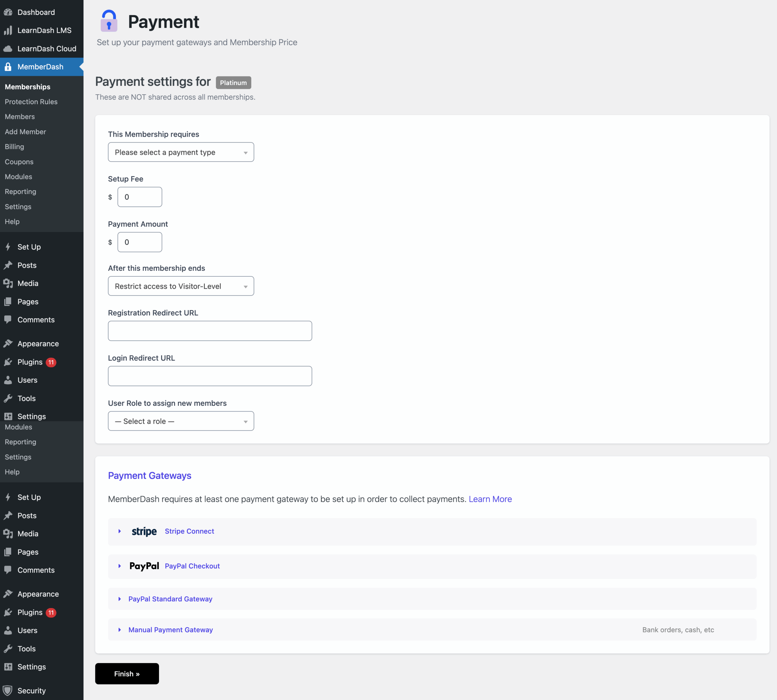This screenshot has width=777, height=700.
Task: Open Protection Rules in MemberDash submenu
Action: (x=31, y=102)
